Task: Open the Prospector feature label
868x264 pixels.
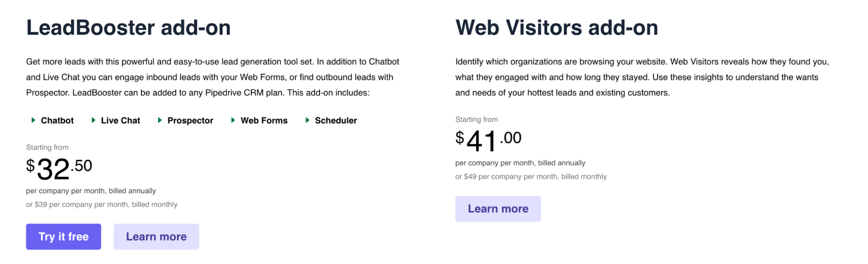Action: (190, 121)
